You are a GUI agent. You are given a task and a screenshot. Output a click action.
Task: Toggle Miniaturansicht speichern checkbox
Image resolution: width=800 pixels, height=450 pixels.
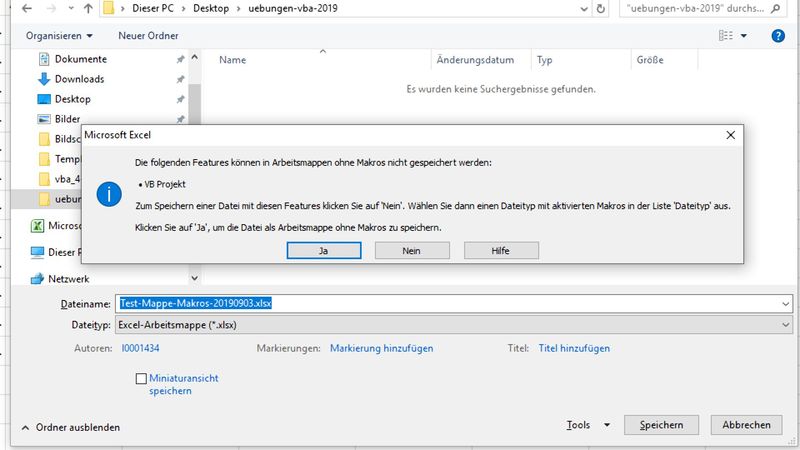141,379
